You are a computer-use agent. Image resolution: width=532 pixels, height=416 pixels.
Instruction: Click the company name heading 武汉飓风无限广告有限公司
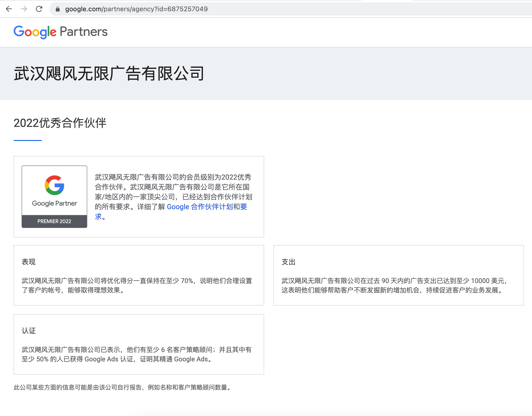pos(109,74)
